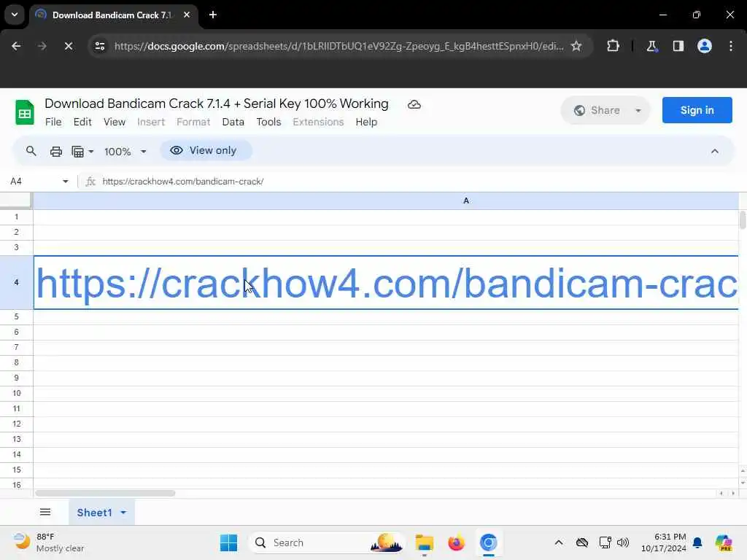Open the Name box dropdown arrow
The width and height of the screenshot is (747, 560).
coord(65,182)
